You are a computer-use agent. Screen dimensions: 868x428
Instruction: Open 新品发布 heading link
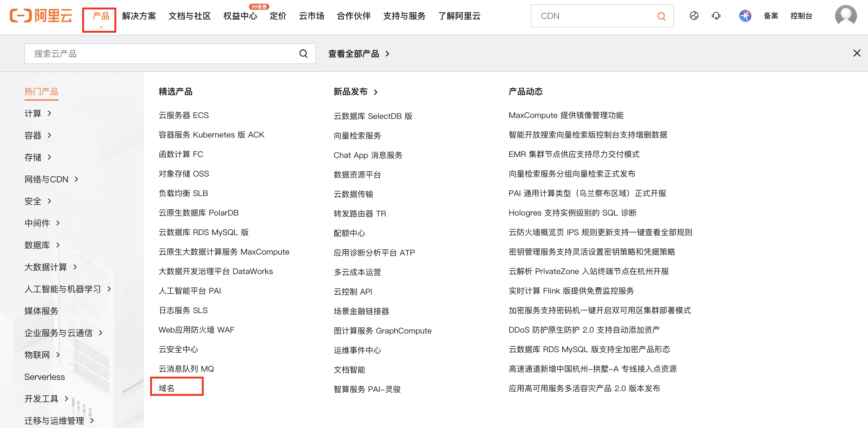356,91
